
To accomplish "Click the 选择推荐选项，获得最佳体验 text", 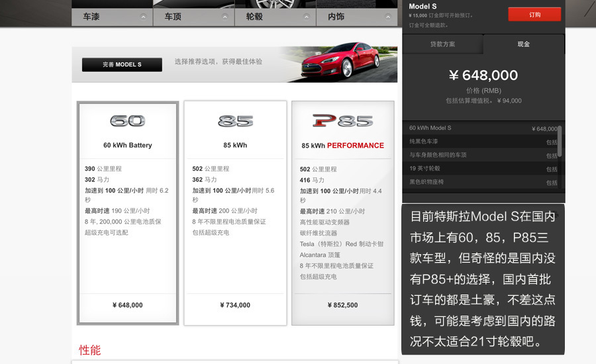I will (x=218, y=62).
